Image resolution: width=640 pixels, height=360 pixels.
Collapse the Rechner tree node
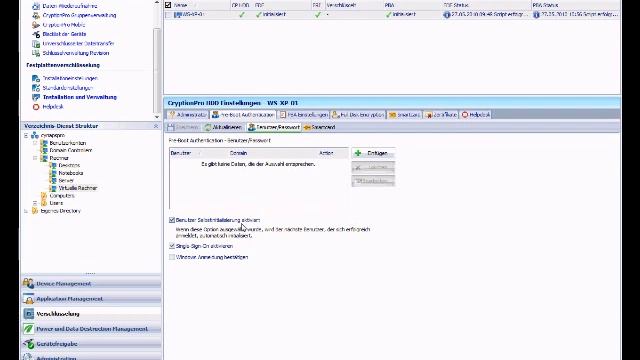[x=35, y=158]
